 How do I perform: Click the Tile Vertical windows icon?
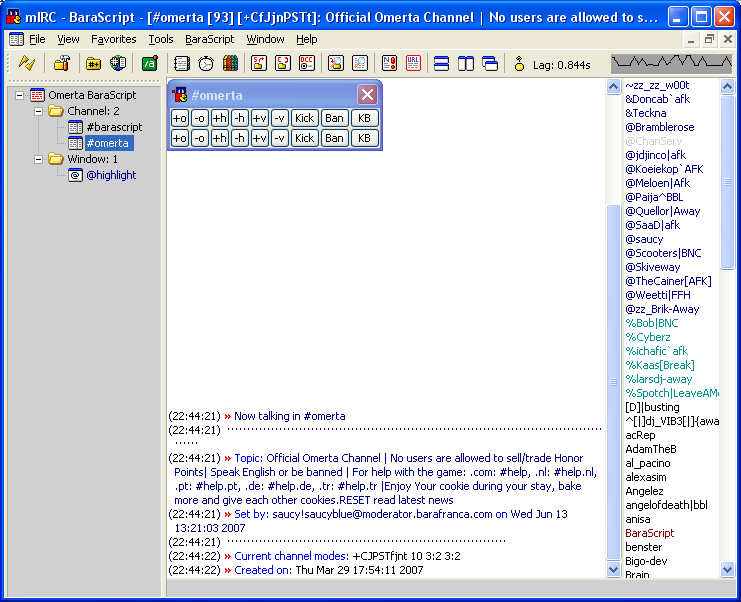[x=466, y=63]
